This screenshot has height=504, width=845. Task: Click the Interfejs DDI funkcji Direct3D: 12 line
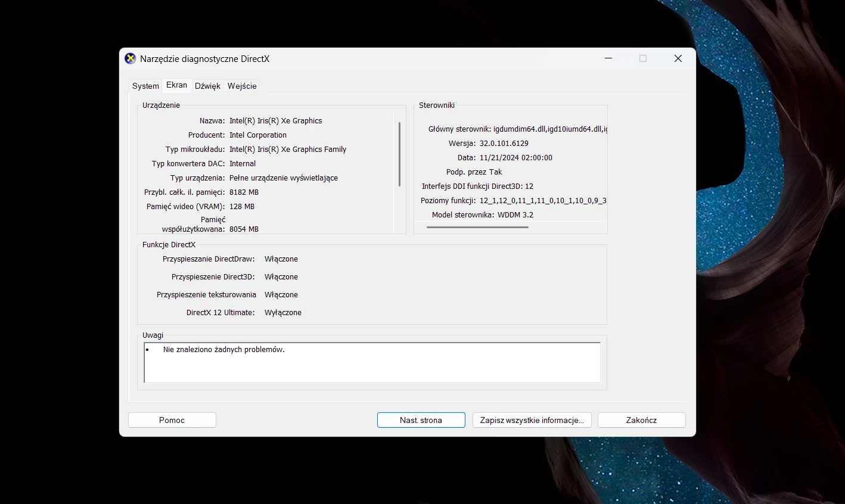pyautogui.click(x=477, y=186)
